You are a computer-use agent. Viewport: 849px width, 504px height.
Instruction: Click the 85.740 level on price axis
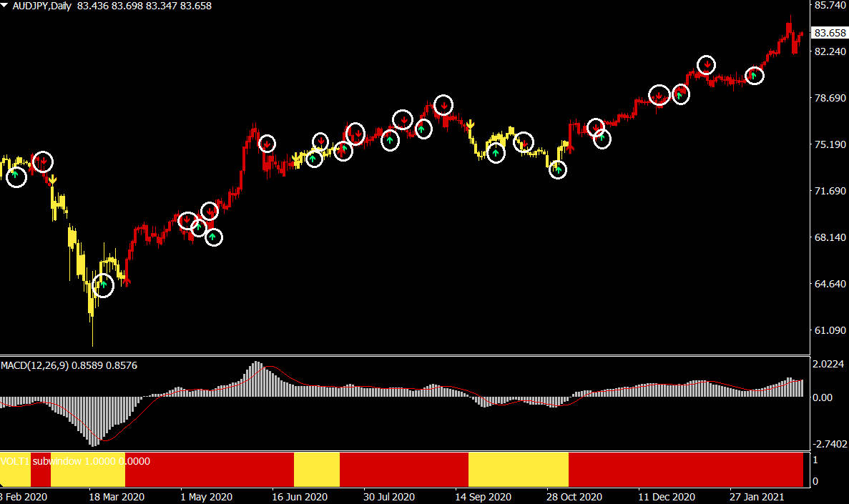[x=830, y=6]
